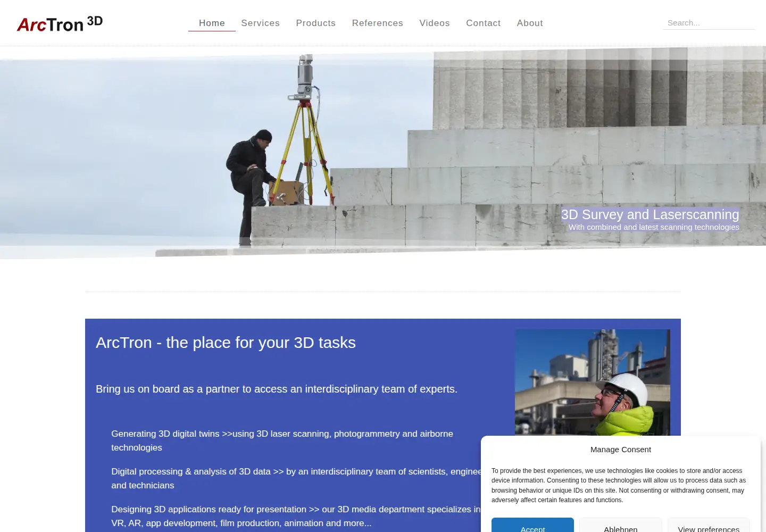Select the About menu item
This screenshot has height=532, width=766.
530,23
